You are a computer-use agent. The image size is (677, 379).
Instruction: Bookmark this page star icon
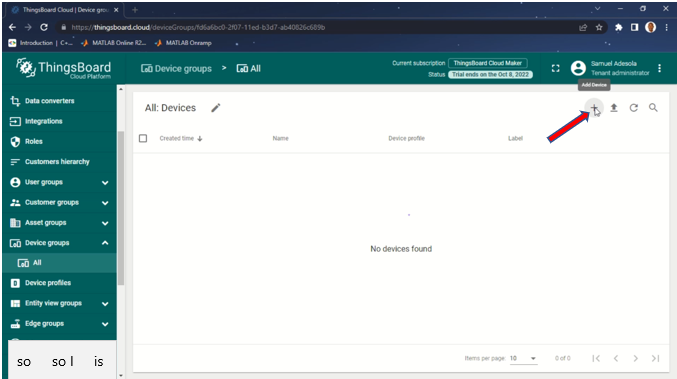point(599,27)
